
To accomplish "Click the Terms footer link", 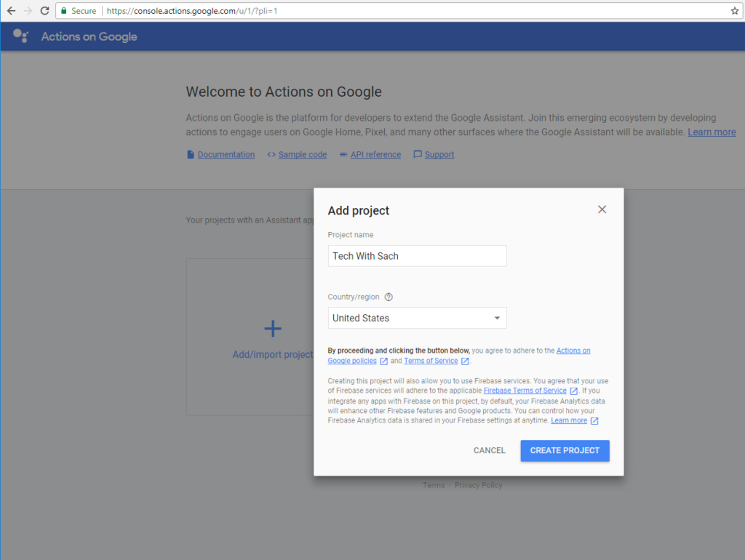I will 434,485.
